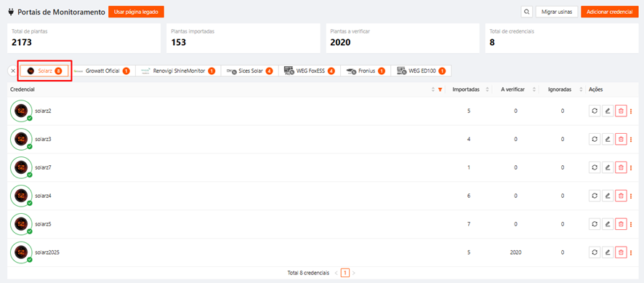
Task: Click Migrar usinas button
Action: click(x=557, y=12)
